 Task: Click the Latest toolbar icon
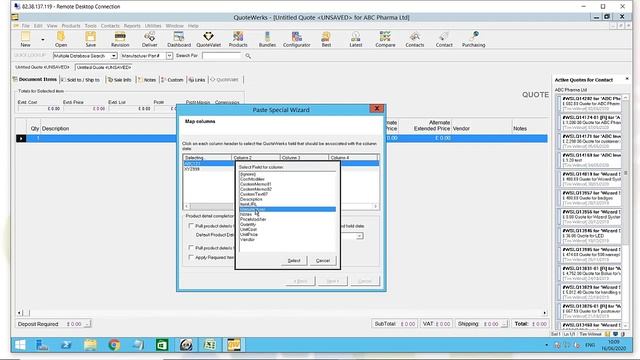tap(356, 39)
